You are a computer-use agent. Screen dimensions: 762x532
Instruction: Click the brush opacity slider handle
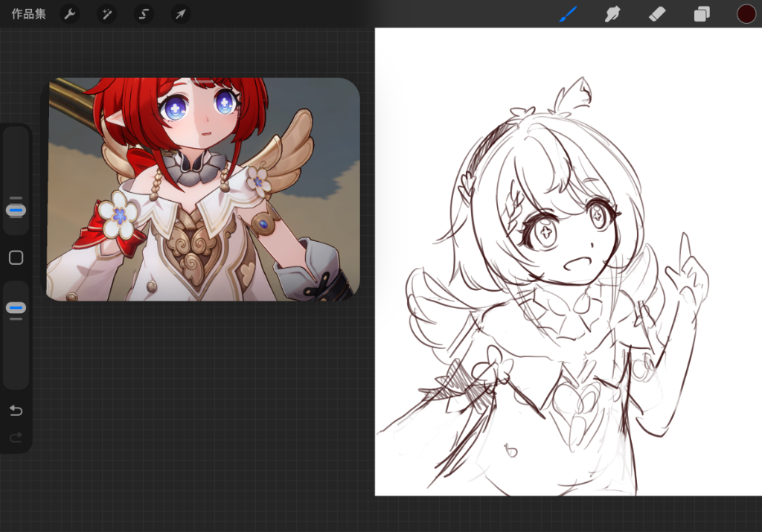click(16, 307)
